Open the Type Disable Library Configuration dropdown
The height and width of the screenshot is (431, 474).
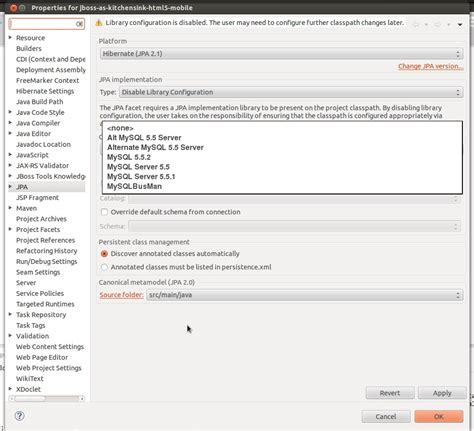[291, 92]
